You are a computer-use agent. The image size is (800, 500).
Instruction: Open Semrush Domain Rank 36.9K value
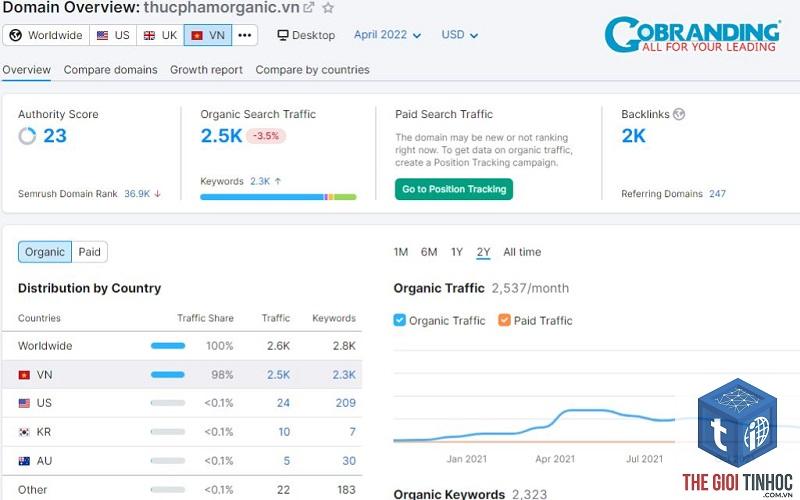[x=137, y=194]
